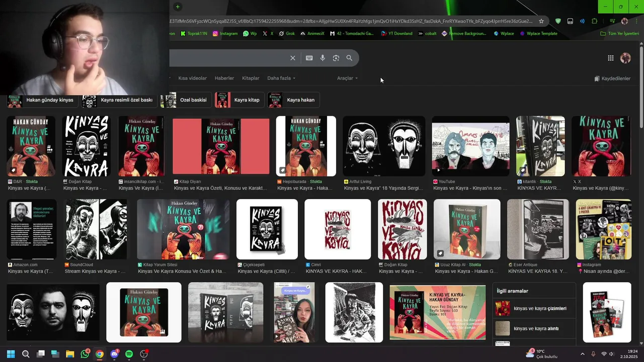Open the YT Downland bookmark

pos(396,34)
